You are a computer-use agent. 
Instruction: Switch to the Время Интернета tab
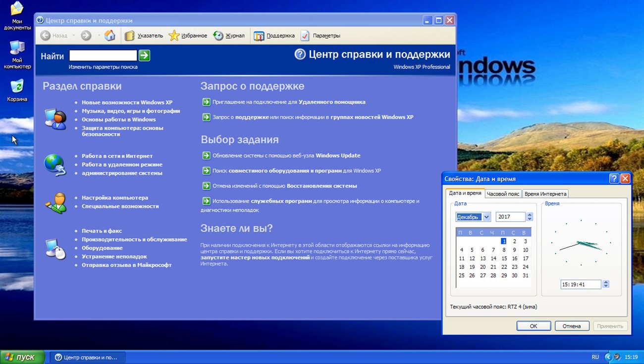pyautogui.click(x=545, y=194)
